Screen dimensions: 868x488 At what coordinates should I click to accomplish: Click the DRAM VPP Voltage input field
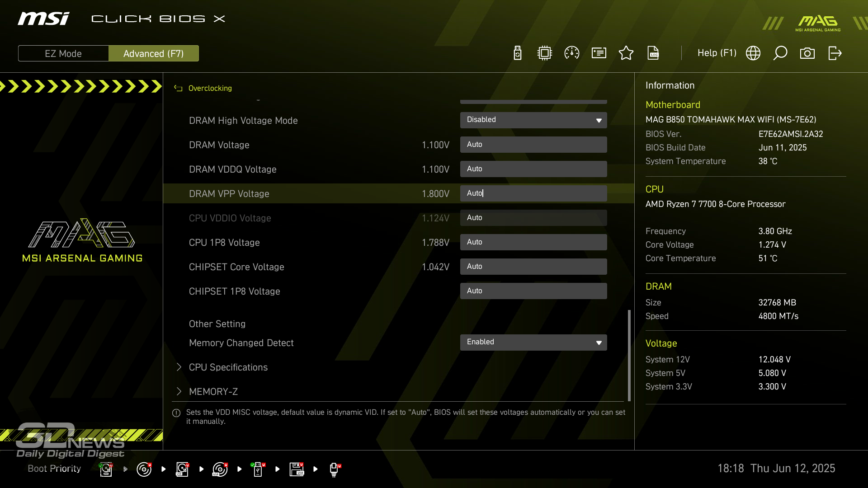pyautogui.click(x=533, y=193)
